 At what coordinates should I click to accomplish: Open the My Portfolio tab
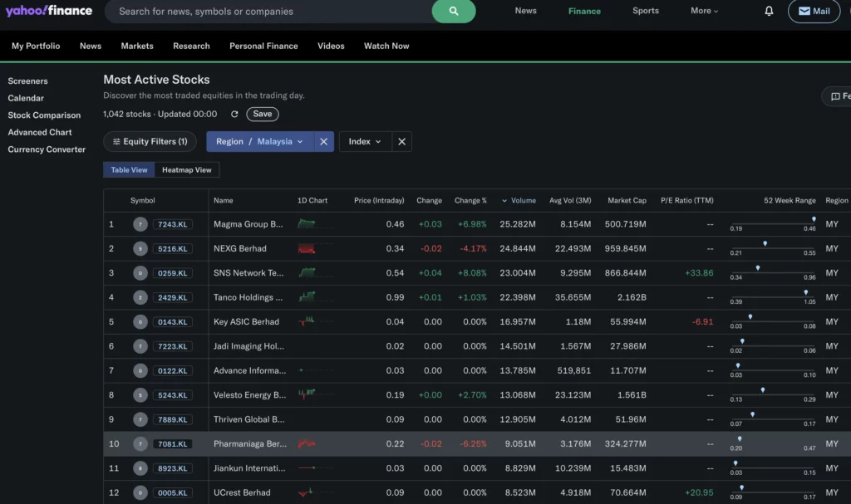36,46
